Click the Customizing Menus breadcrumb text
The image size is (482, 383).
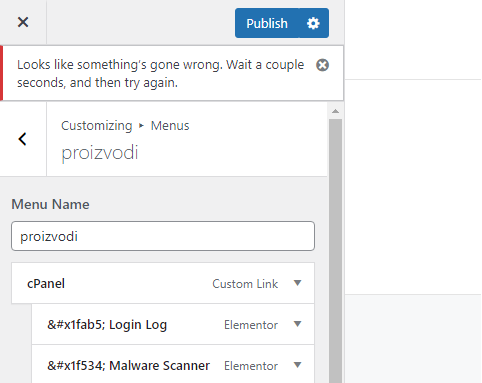pos(125,126)
